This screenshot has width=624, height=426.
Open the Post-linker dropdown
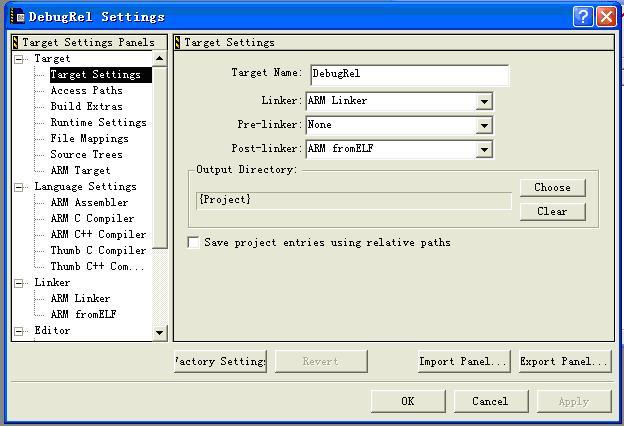(484, 149)
